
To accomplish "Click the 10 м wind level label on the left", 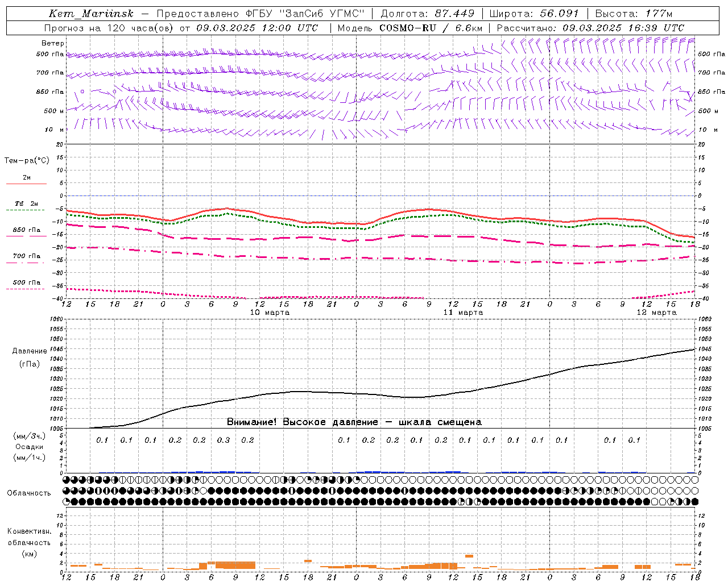I will (x=55, y=130).
